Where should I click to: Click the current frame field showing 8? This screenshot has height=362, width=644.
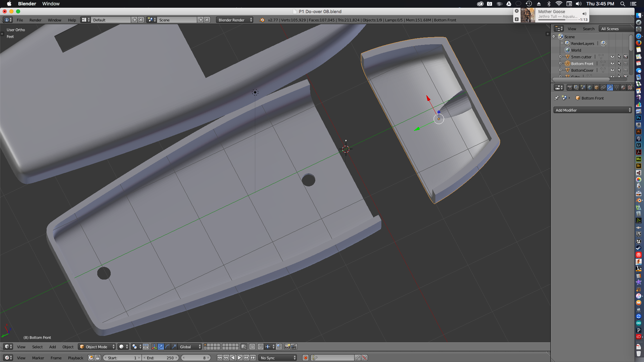(x=196, y=358)
